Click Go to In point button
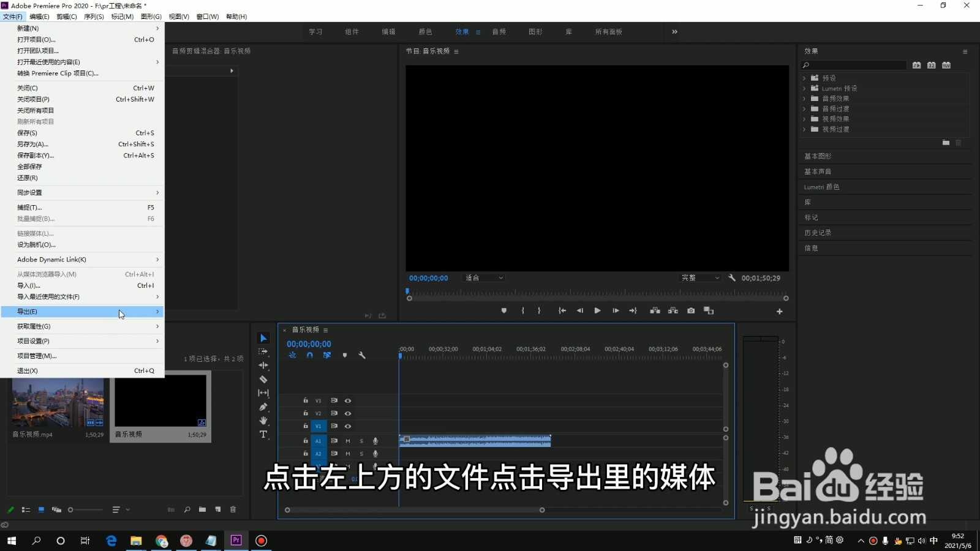This screenshot has width=980, height=551. click(x=562, y=311)
